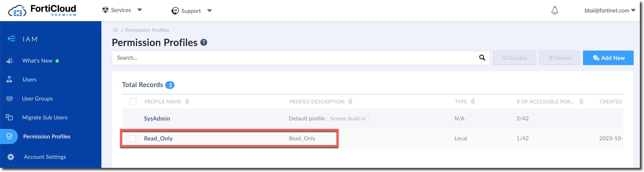Check the Read_Only profile checkbox
The height and width of the screenshot is (172, 644).
click(132, 138)
